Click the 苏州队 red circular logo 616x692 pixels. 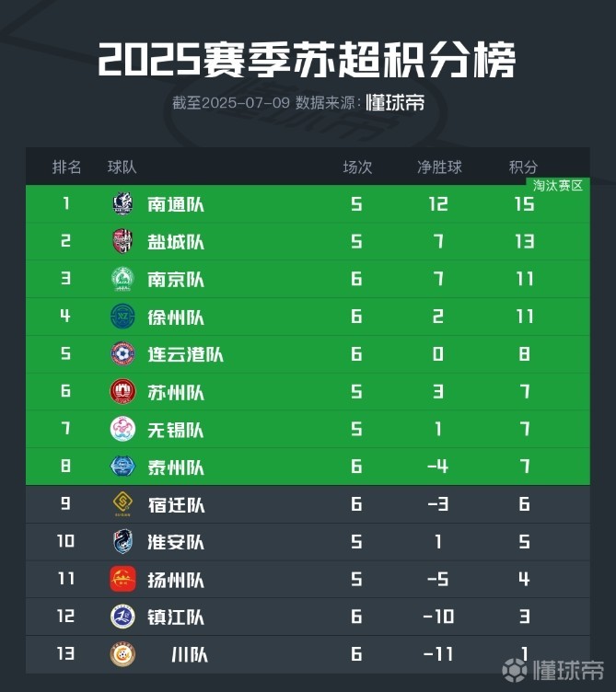click(x=122, y=391)
